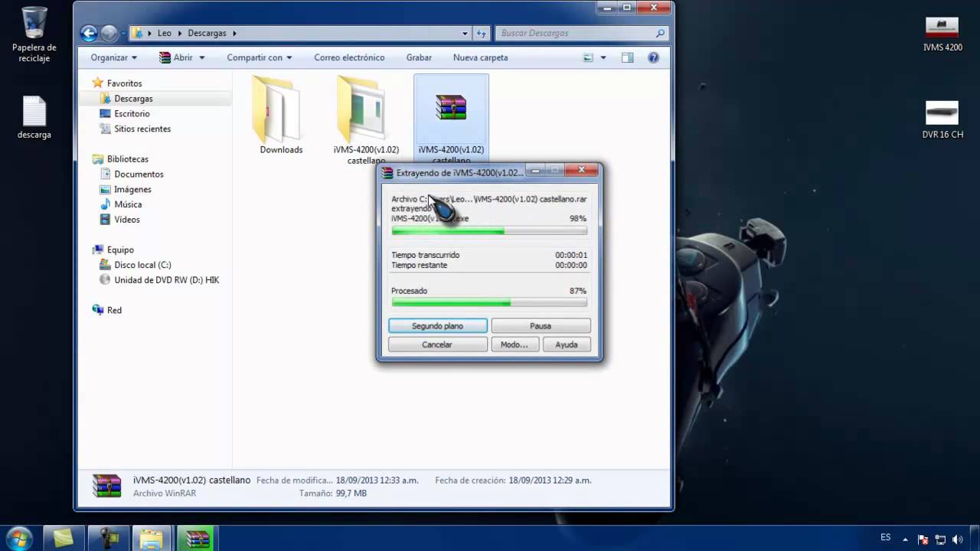Show hidden tray icons arrow
The image size is (980, 551).
tap(906, 539)
